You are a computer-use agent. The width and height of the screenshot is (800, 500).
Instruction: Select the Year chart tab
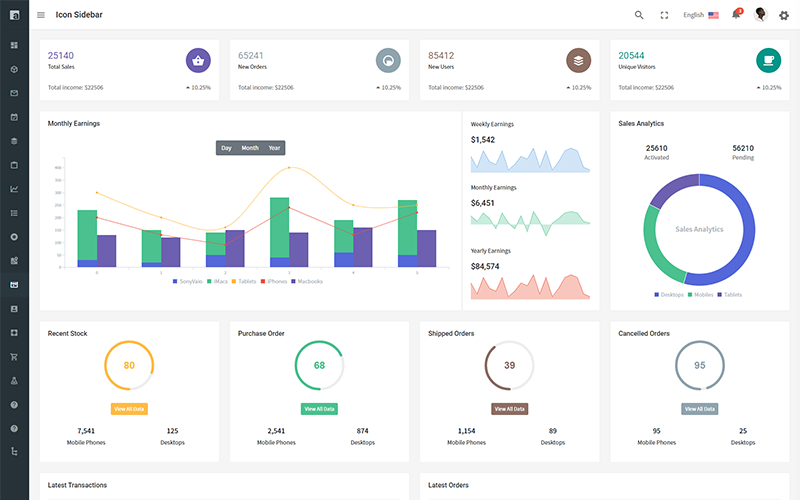(274, 148)
